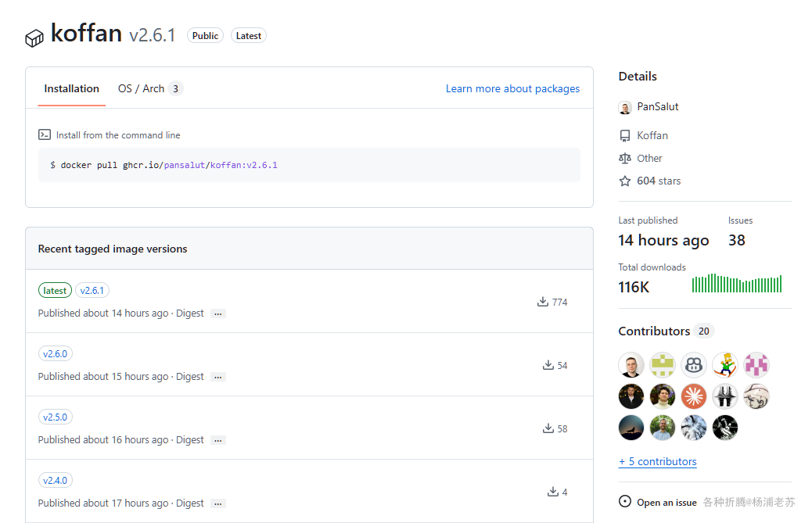This screenshot has width=812, height=523.
Task: Click the Other license text
Action: [x=649, y=158]
